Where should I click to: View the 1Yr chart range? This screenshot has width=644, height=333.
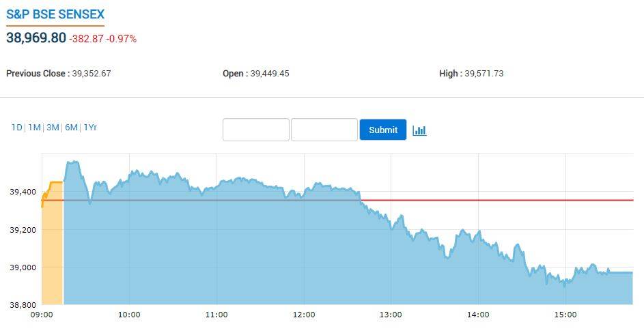click(90, 128)
